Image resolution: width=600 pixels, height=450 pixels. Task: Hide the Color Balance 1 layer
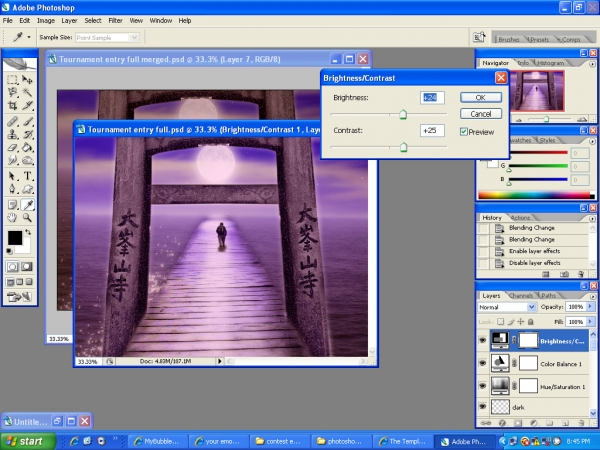tap(483, 363)
